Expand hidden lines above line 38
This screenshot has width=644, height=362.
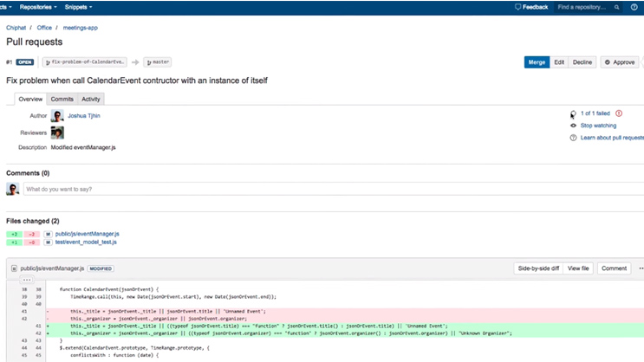point(27,280)
